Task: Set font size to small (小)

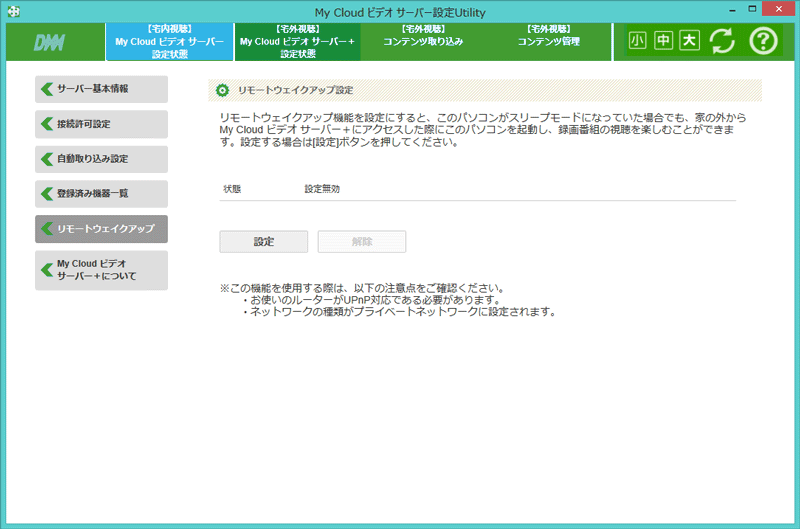Action: coord(637,41)
